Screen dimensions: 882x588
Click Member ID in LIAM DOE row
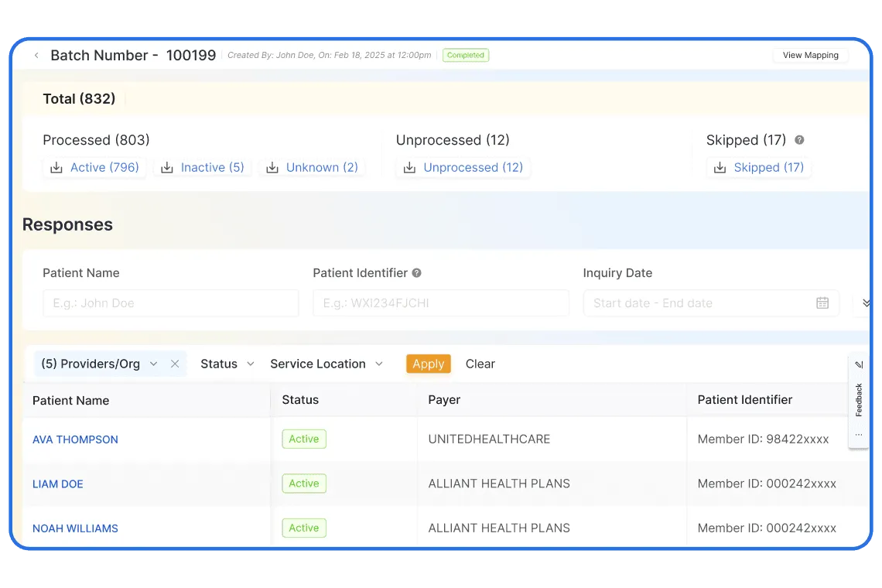pos(767,484)
